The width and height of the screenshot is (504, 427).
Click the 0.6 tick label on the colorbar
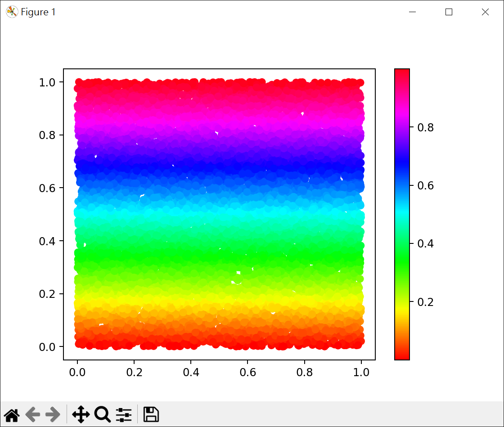pyautogui.click(x=425, y=186)
